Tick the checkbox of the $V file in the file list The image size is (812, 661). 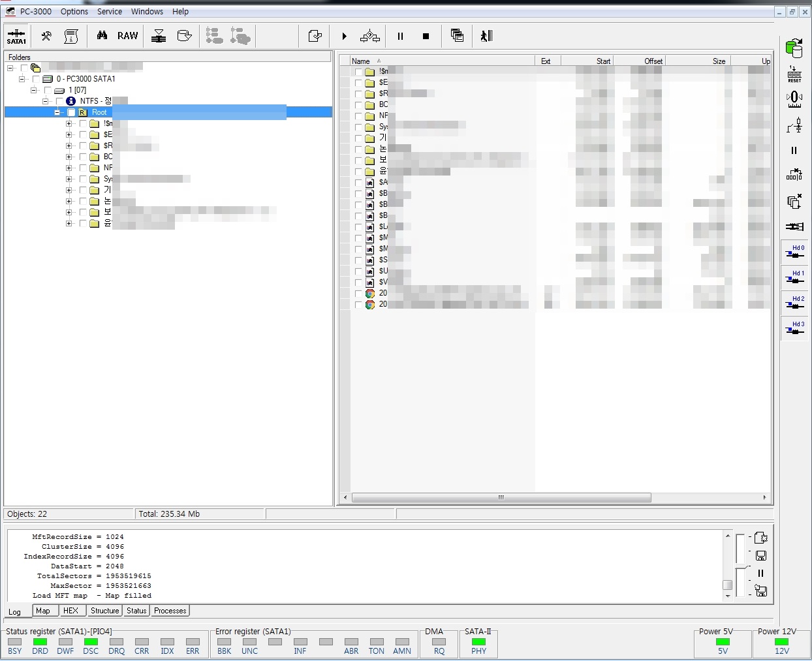(358, 283)
